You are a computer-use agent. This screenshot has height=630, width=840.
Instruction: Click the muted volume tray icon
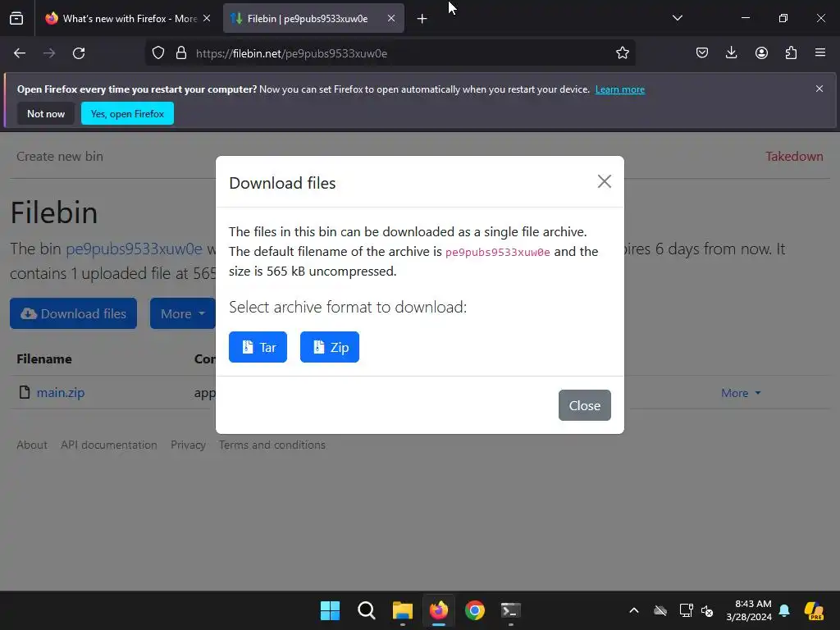coord(707,610)
